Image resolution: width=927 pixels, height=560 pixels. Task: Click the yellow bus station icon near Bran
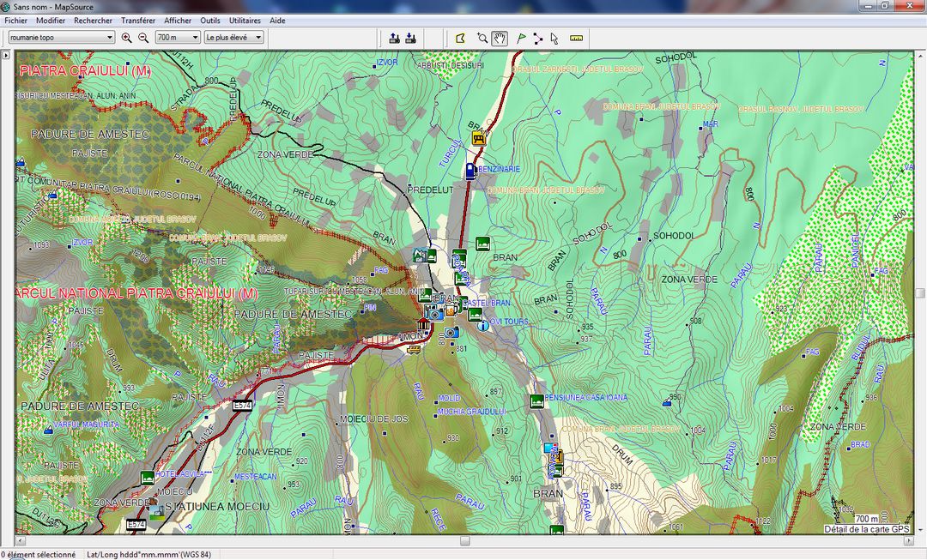(480, 139)
